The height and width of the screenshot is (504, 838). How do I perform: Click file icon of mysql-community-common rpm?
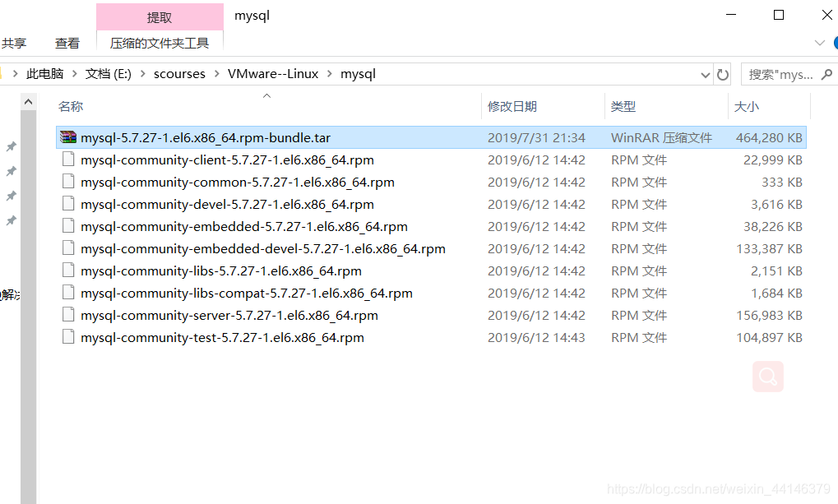(68, 182)
